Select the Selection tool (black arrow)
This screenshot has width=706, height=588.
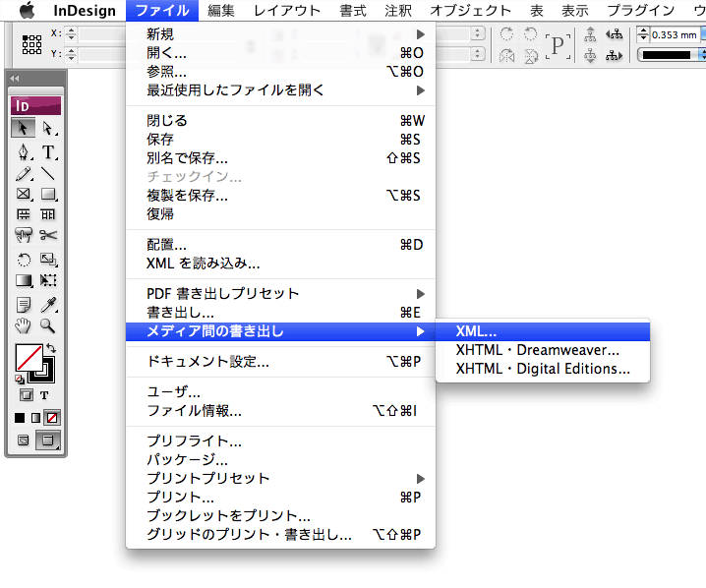(x=23, y=128)
